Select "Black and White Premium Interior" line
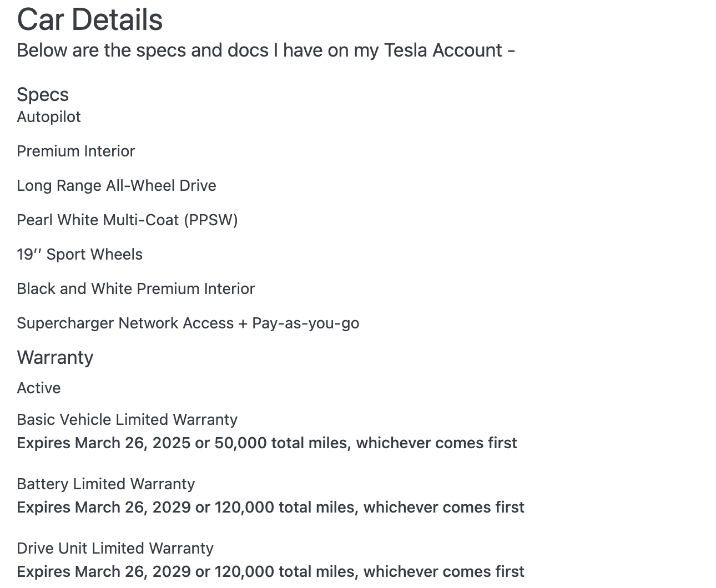Viewport: 716px width, 588px height. (136, 289)
